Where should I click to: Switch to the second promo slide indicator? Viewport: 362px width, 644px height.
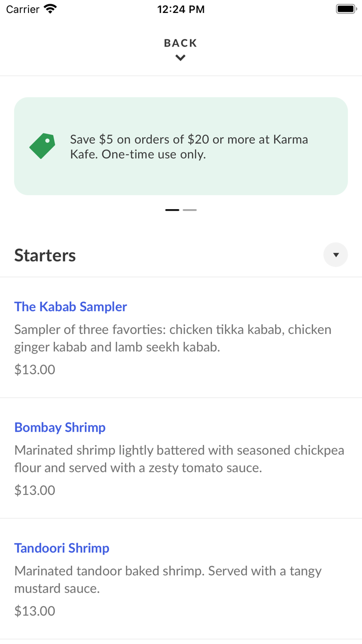(x=190, y=210)
